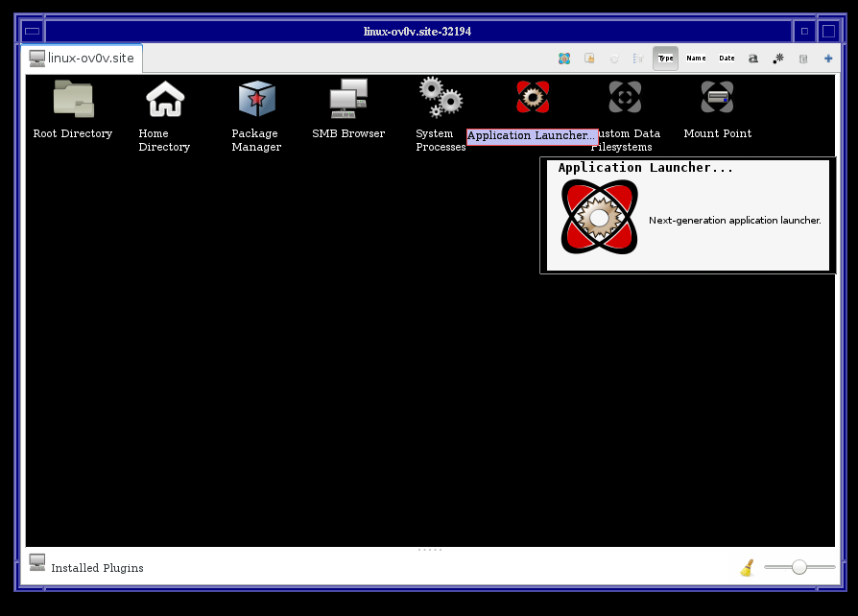Toggle sorting by Date

(727, 59)
